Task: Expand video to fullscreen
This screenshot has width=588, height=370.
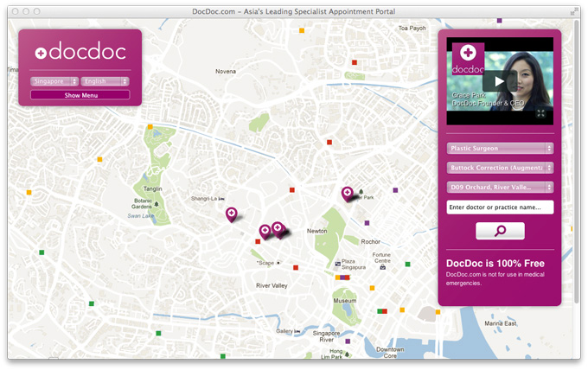Action: (540, 113)
